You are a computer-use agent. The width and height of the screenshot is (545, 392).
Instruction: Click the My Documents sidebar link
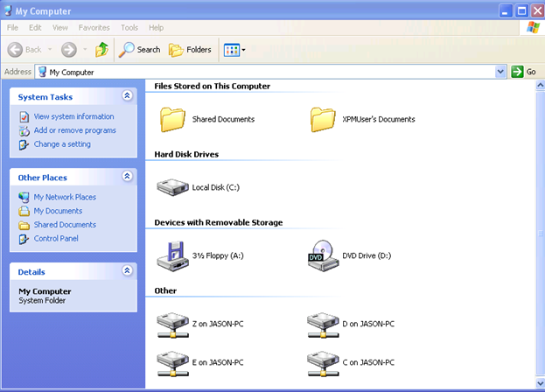[x=58, y=211]
